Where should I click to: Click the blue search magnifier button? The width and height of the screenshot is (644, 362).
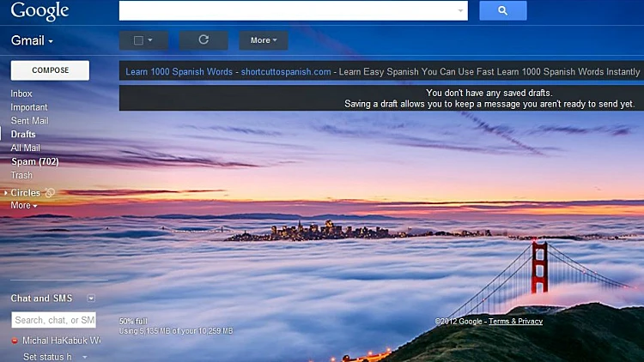point(502,10)
